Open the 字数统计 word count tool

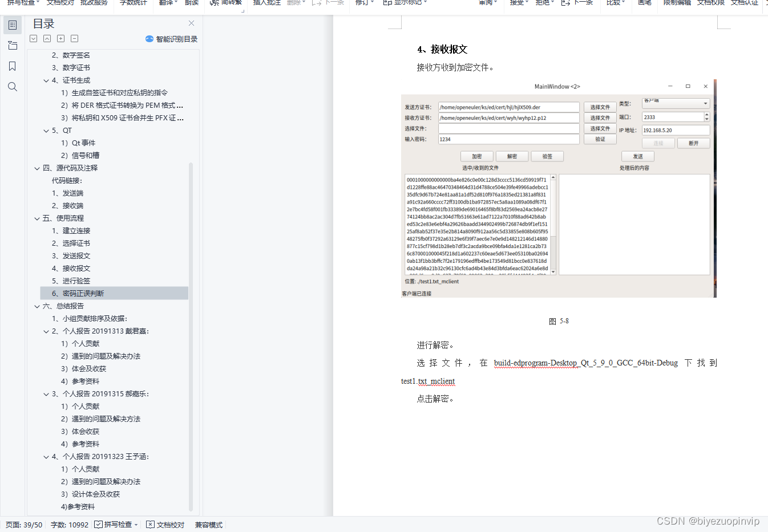click(x=132, y=2)
